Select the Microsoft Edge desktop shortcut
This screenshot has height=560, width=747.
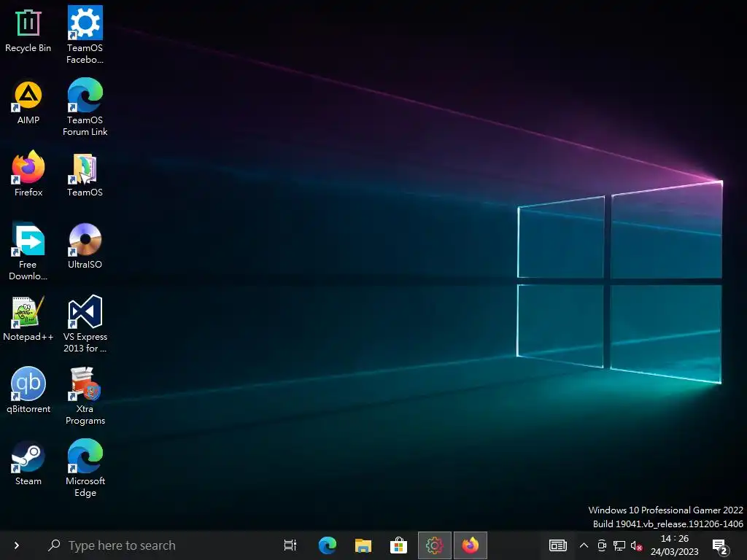(x=85, y=468)
